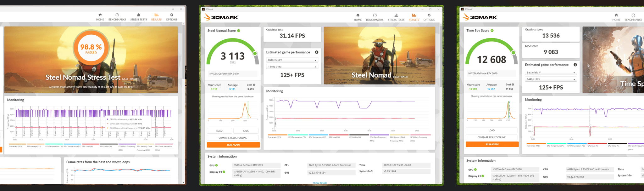
Task: Click NVIDIA GeForce RTX 3070 field under Steel Nomad score
Action: (x=233, y=74)
